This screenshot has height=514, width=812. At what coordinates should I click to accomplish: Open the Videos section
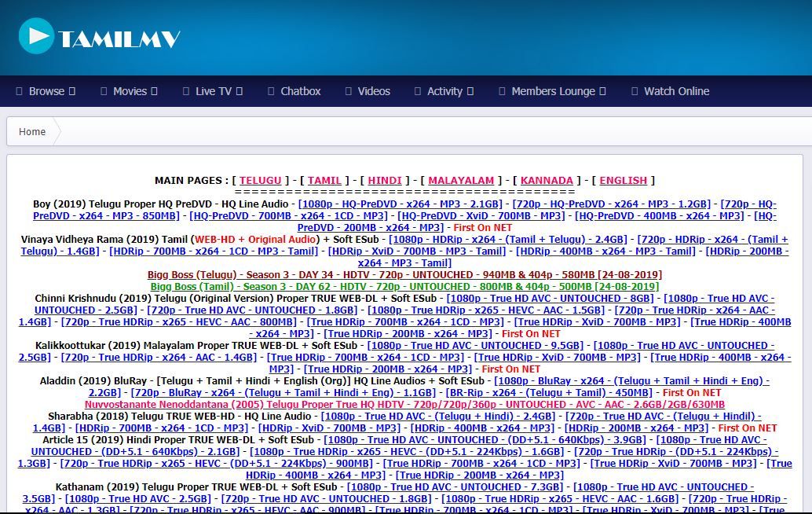click(368, 91)
